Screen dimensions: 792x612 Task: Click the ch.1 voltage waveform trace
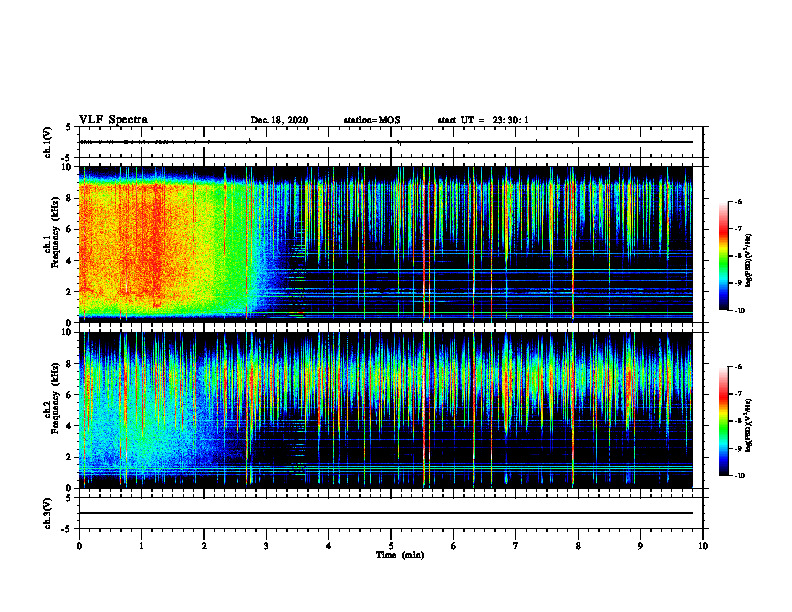(x=386, y=142)
